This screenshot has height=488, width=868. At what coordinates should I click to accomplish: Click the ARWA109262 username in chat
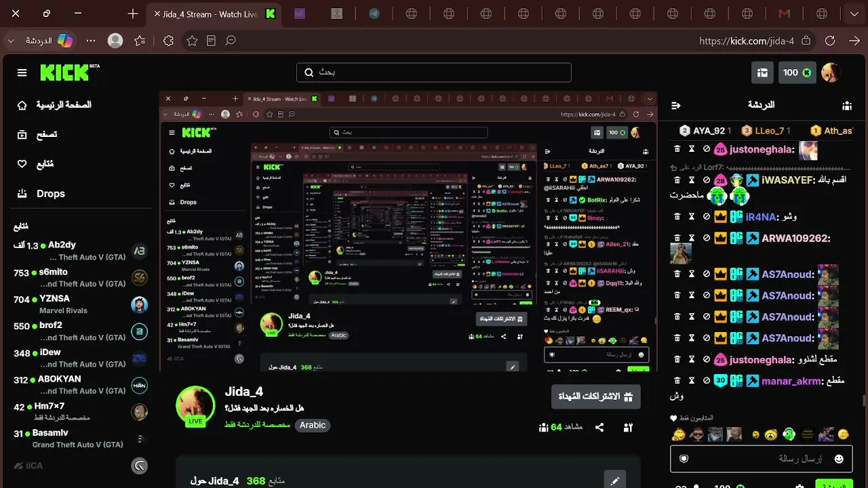[796, 238]
